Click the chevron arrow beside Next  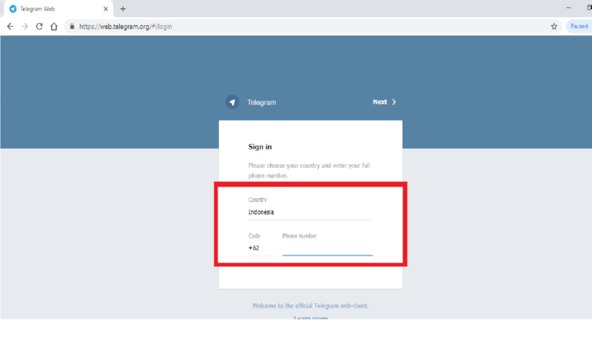pos(394,102)
